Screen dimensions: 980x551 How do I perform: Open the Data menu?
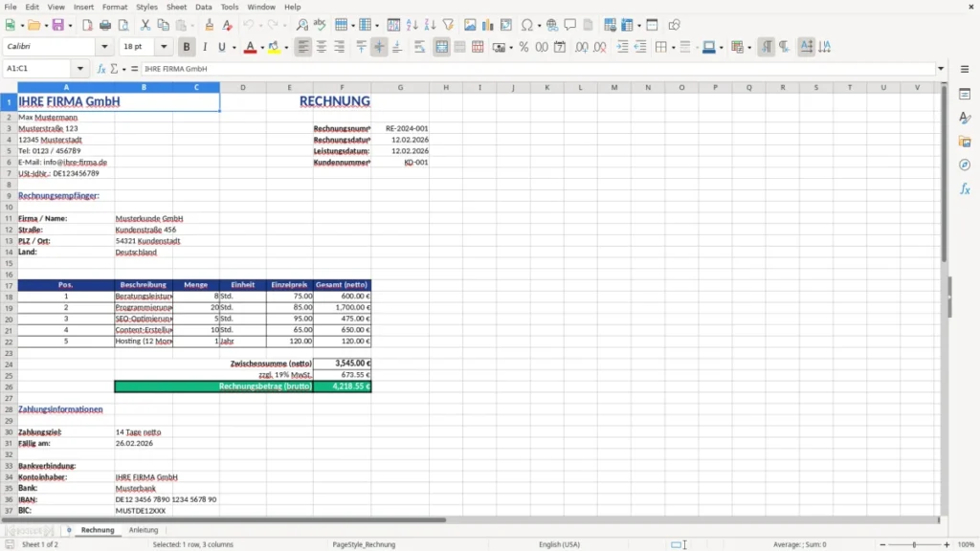coord(203,7)
